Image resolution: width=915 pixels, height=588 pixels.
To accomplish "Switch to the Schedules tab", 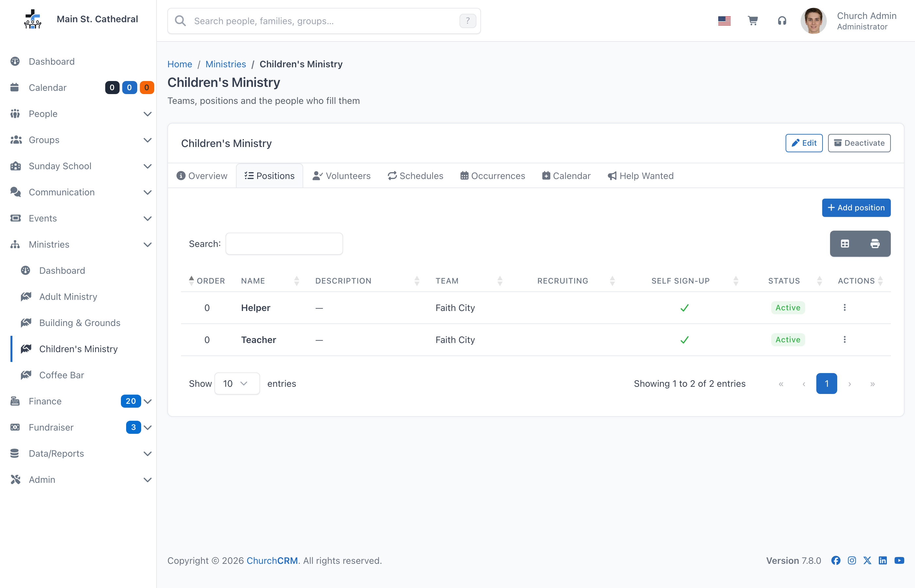I will (x=415, y=176).
